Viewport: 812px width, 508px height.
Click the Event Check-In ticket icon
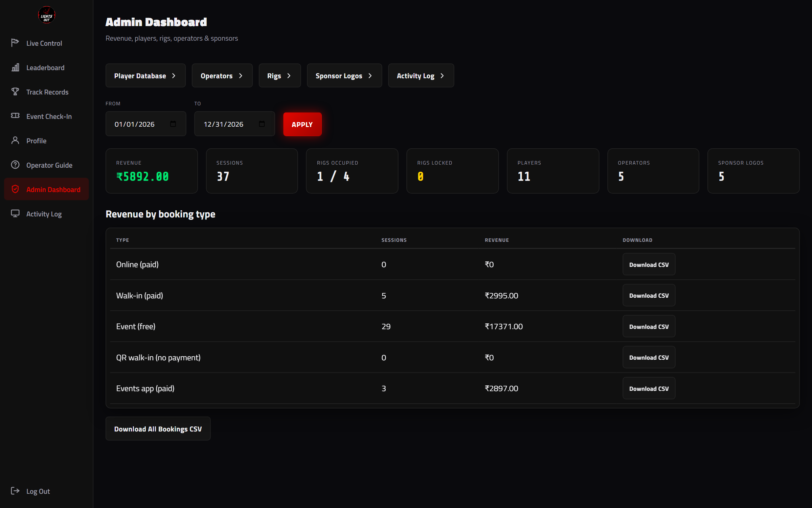tap(15, 116)
